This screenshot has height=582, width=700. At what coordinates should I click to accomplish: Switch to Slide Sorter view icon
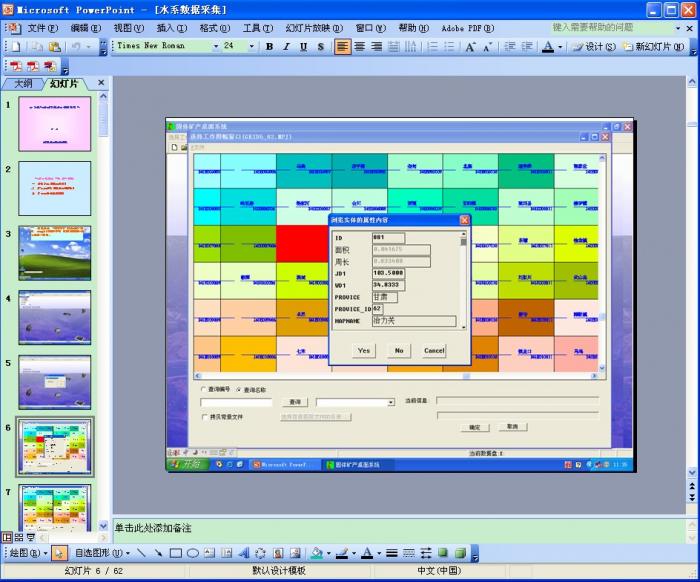(18, 538)
